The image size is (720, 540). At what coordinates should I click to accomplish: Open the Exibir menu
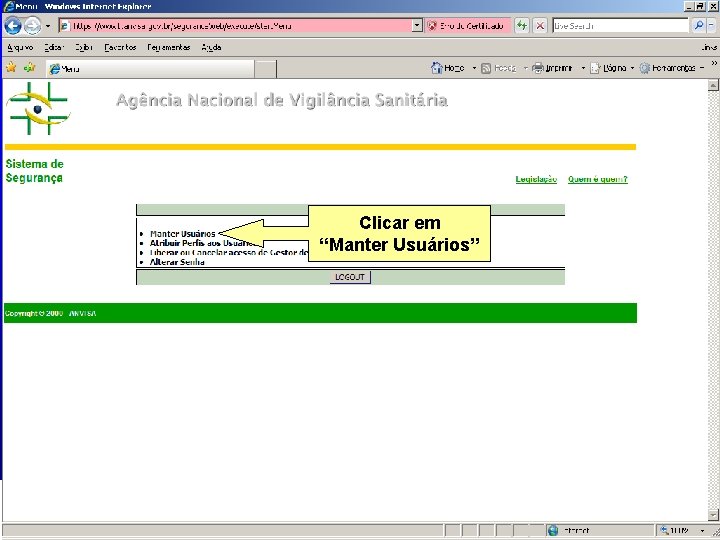point(84,47)
